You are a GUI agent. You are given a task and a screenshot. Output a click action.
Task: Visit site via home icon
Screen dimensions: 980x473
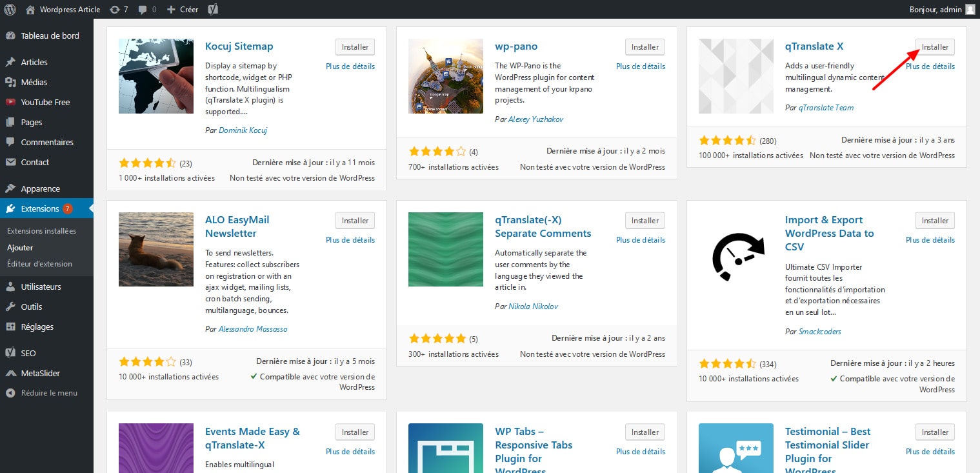(x=30, y=10)
